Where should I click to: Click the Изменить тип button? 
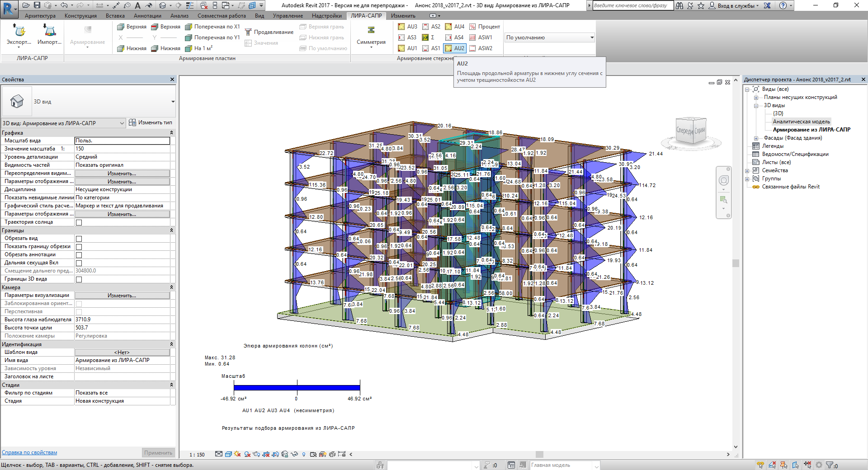[151, 122]
